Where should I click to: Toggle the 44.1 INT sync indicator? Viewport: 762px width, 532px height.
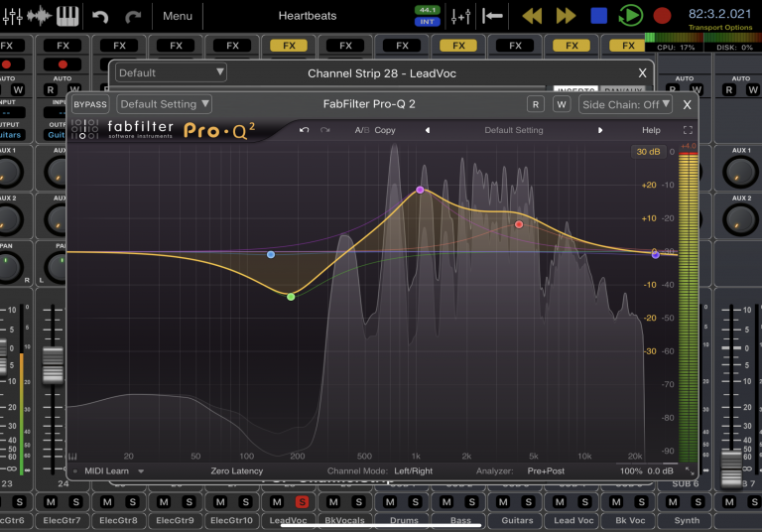pos(428,16)
